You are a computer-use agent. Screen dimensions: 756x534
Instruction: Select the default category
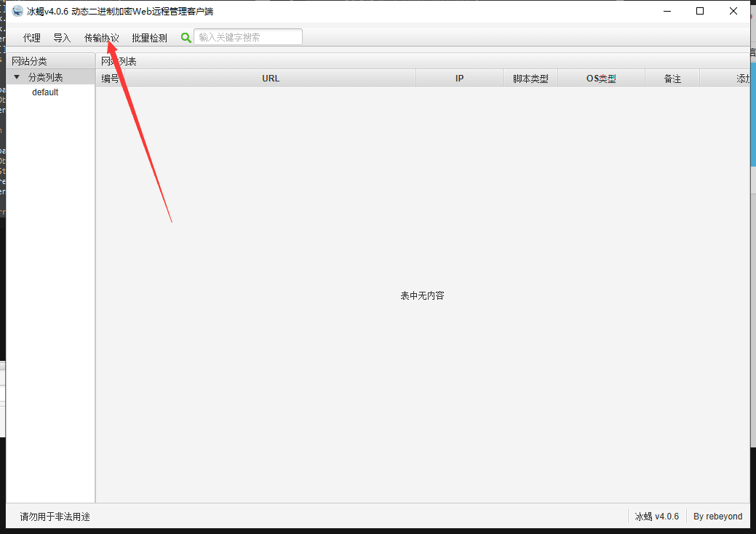45,92
